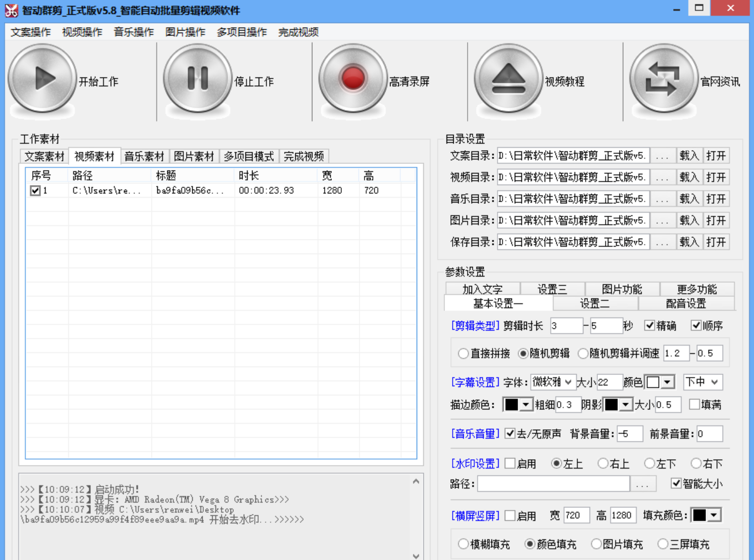The width and height of the screenshot is (754, 560).
Task: Click the play icon to start work
Action: 42,79
